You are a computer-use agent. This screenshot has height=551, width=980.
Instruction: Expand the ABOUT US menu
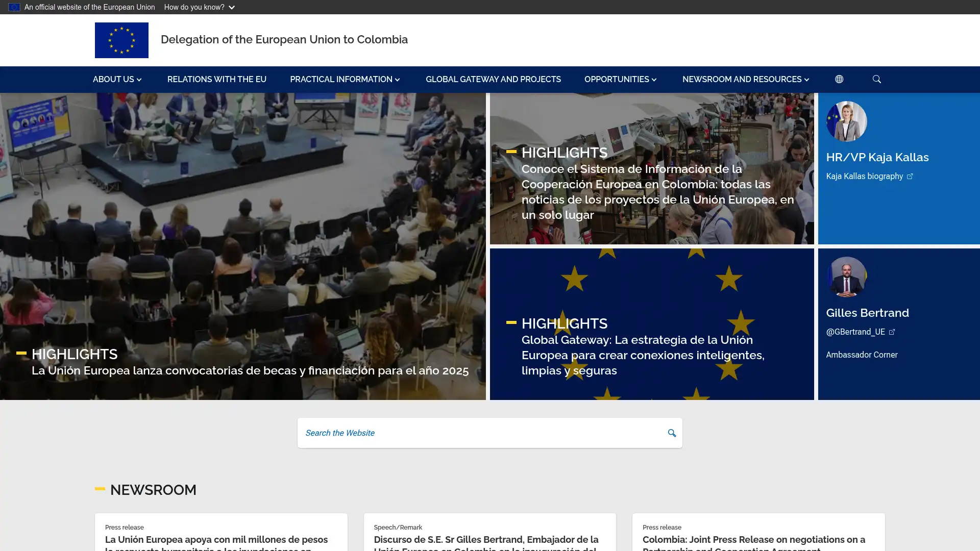(x=117, y=80)
